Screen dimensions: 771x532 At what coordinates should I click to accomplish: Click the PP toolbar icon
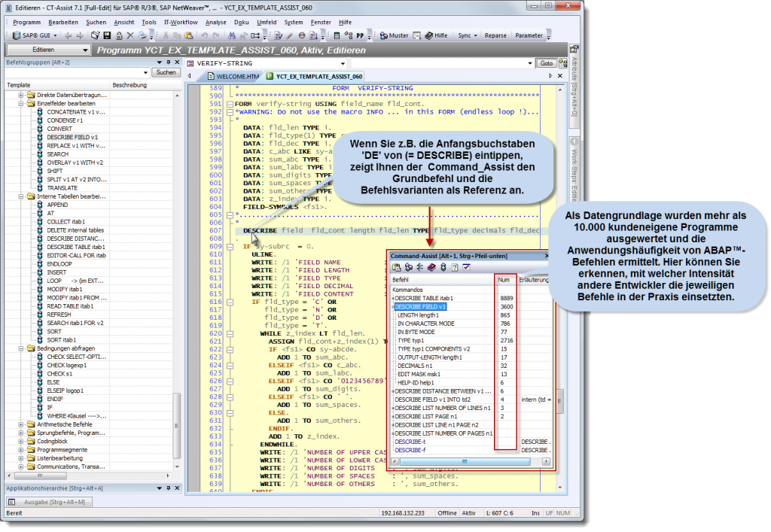pos(360,35)
